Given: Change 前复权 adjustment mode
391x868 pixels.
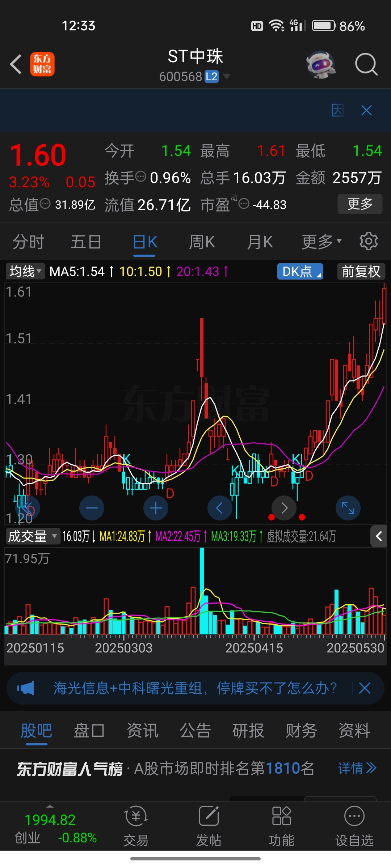Looking at the screenshot, I should coord(361,272).
